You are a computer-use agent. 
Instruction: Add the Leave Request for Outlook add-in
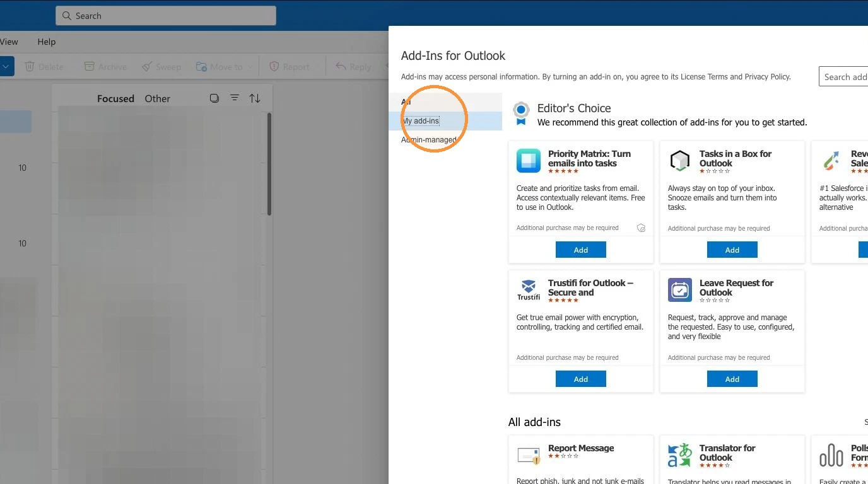pyautogui.click(x=732, y=379)
